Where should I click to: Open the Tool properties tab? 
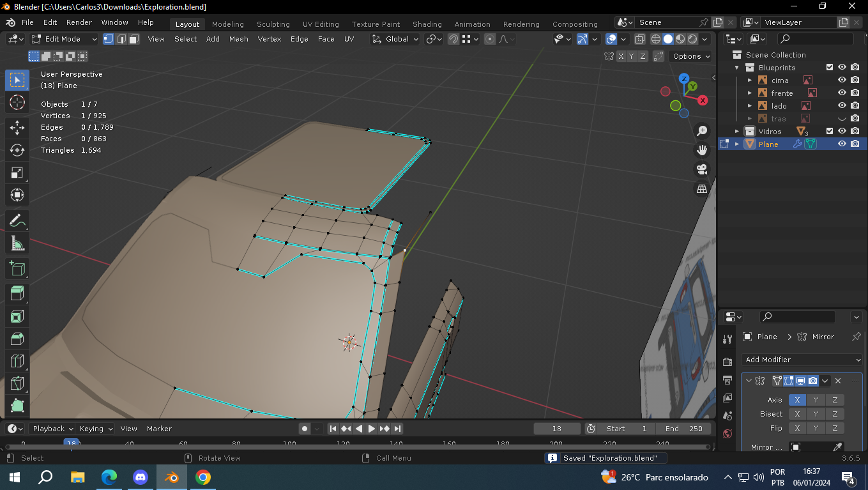coord(727,339)
